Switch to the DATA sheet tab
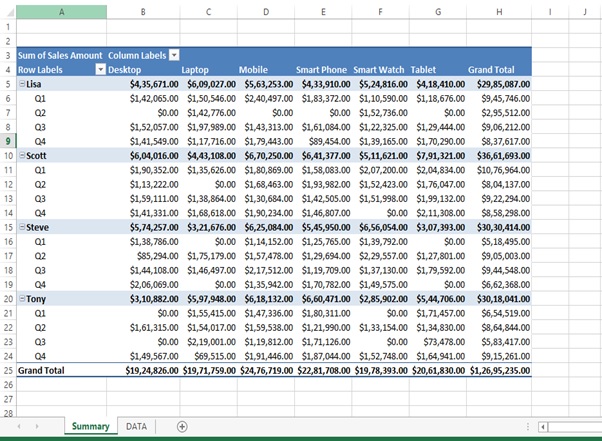 [135, 427]
